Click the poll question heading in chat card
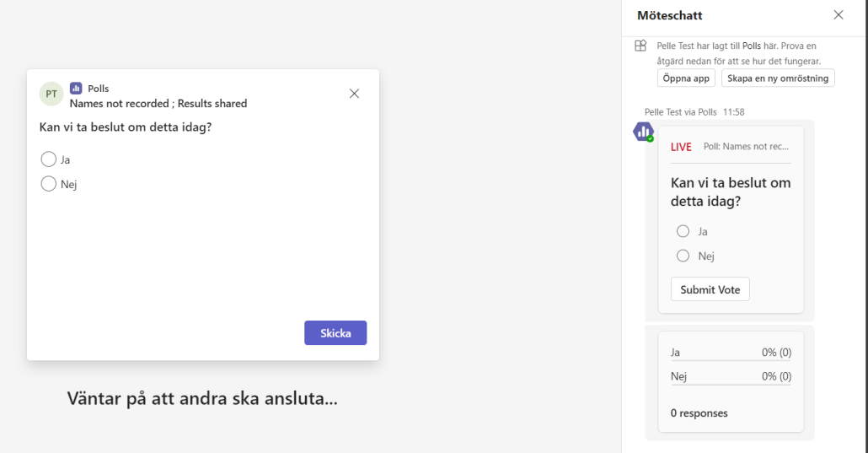This screenshot has width=868, height=453. pos(731,191)
